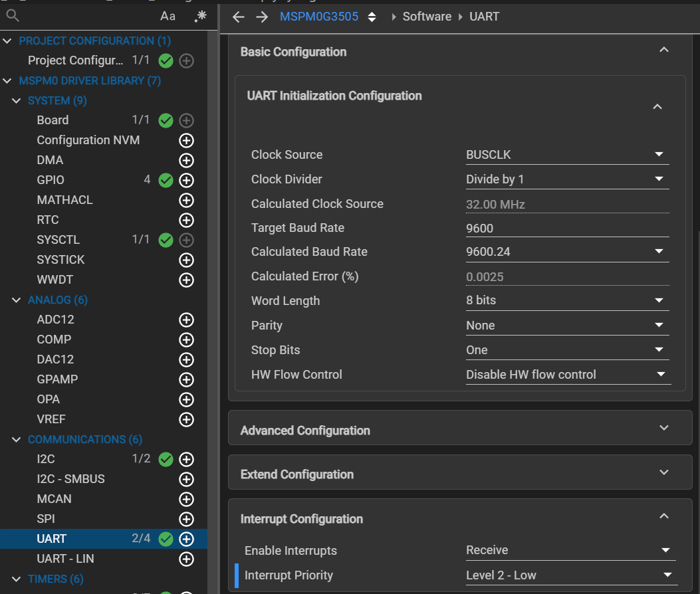Select UART breadcrumb item
700x594 pixels.
point(484,17)
